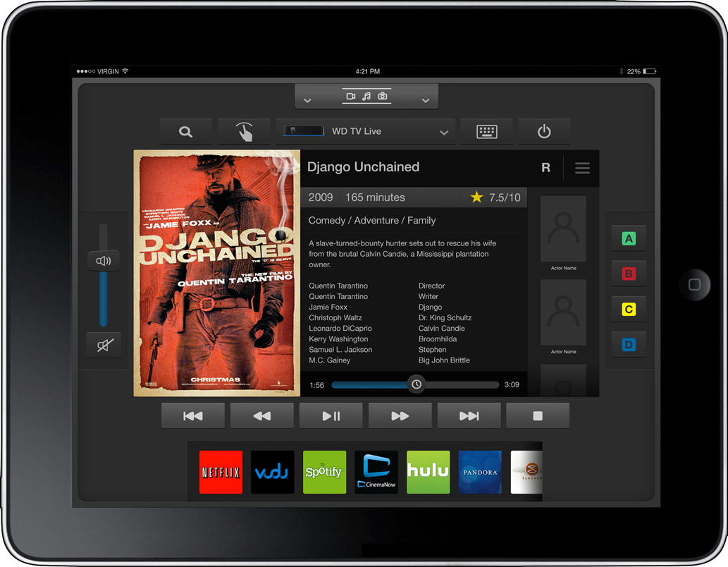Select the music note media icon

pos(366,96)
